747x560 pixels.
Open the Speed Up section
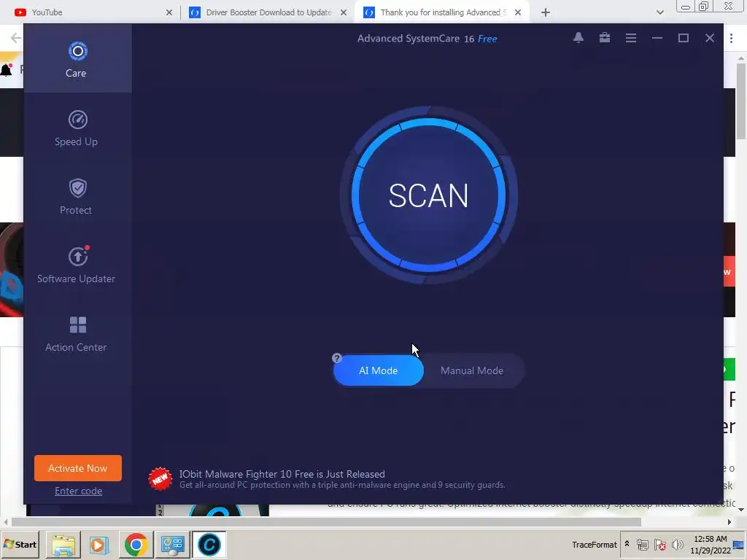[77, 128]
